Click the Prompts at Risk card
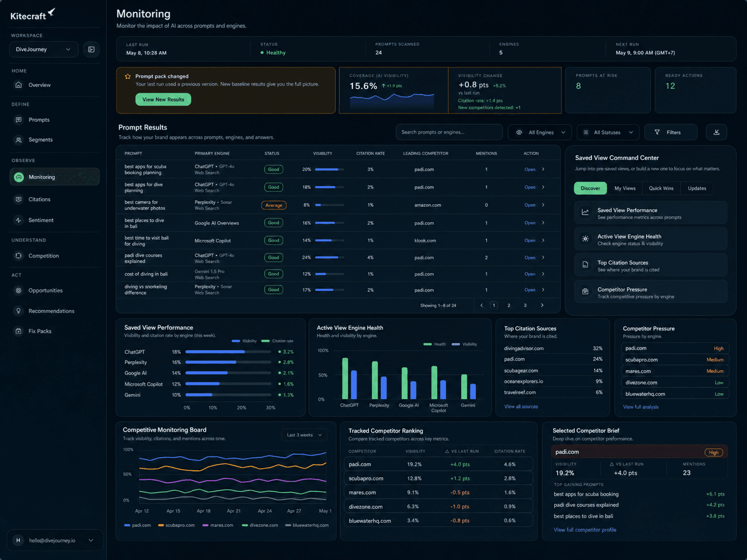Image resolution: width=747 pixels, height=560 pixels. [608, 90]
